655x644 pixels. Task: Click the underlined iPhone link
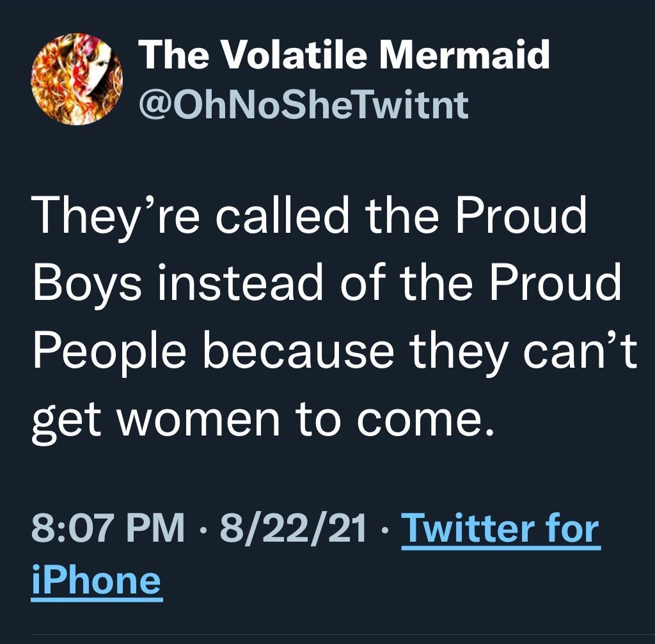[96, 579]
